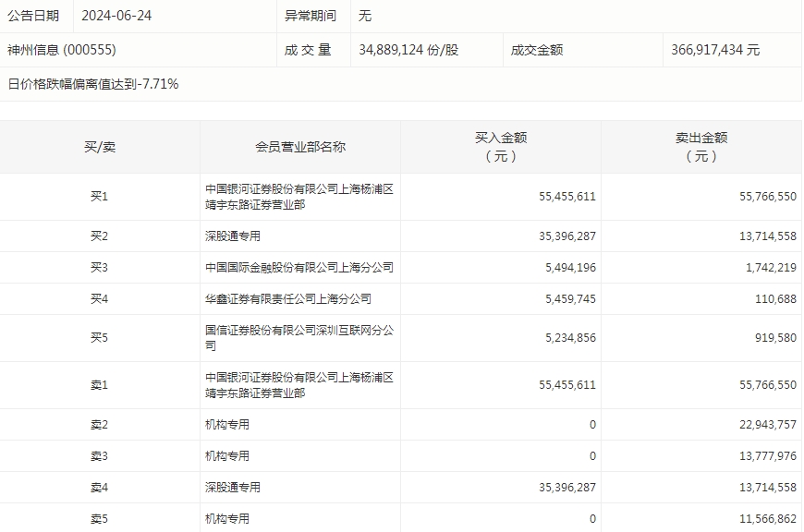Select turnover value 366,917,434 元
The height and width of the screenshot is (532, 804).
coord(715,50)
